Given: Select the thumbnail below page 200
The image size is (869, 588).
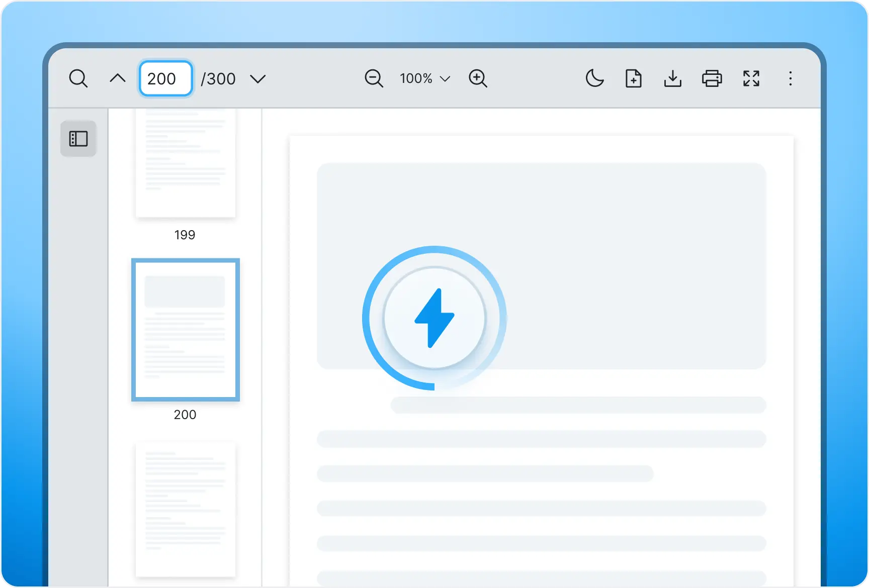Looking at the screenshot, I should (186, 509).
